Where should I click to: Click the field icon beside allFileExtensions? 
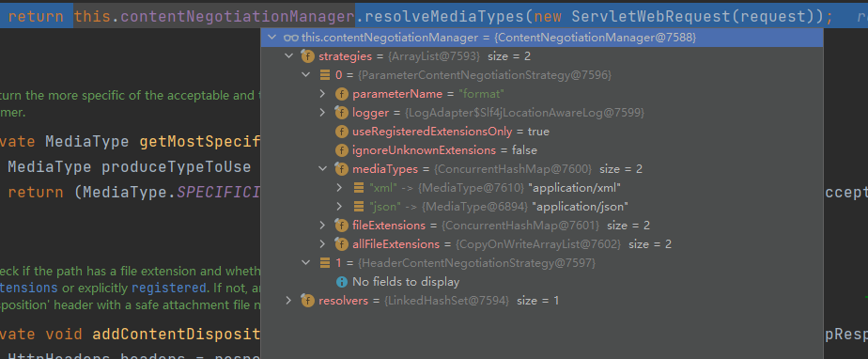click(x=342, y=244)
